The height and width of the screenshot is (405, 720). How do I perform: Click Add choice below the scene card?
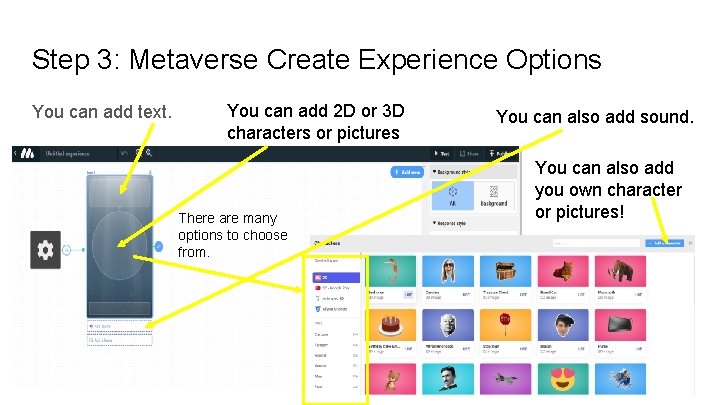click(x=119, y=340)
